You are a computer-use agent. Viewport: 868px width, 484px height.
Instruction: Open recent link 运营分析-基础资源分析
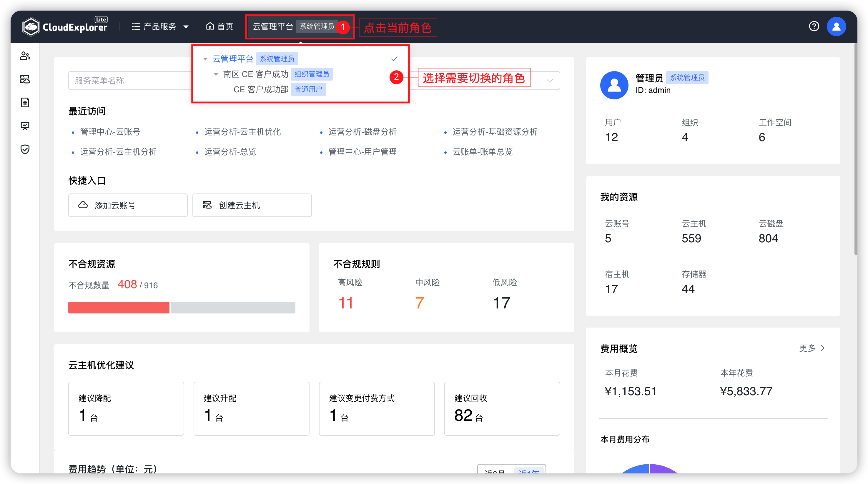[x=495, y=132]
